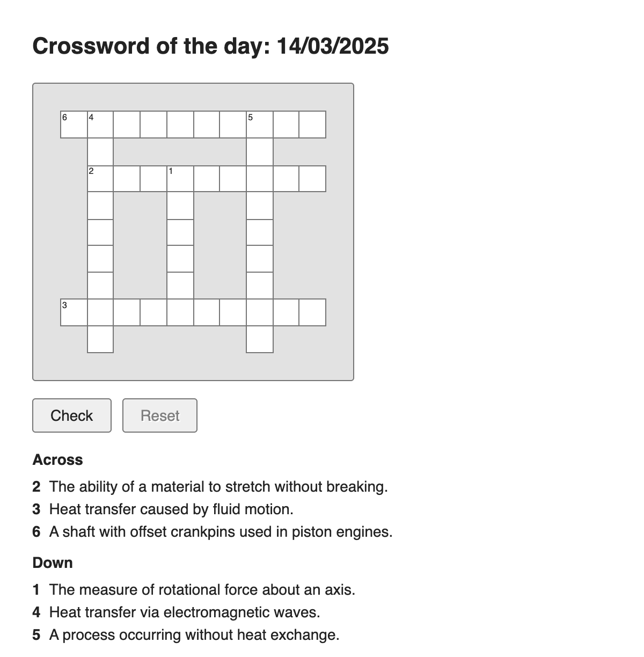Viewport: 644px width, 657px height.
Task: Select cell where 5 Down crosses 2 Across
Action: tap(260, 179)
